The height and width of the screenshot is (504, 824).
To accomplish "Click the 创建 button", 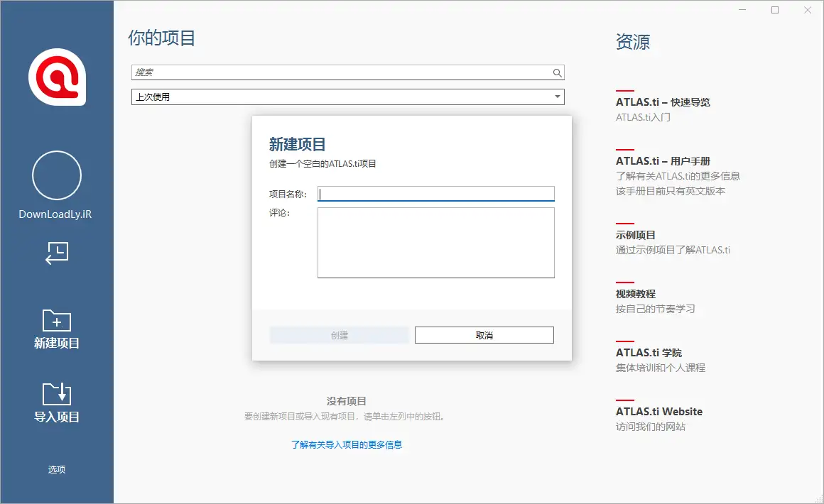I will [340, 335].
